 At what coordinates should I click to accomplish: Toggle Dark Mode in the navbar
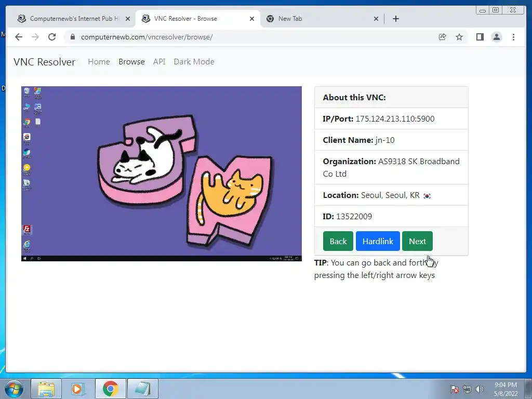[194, 62]
